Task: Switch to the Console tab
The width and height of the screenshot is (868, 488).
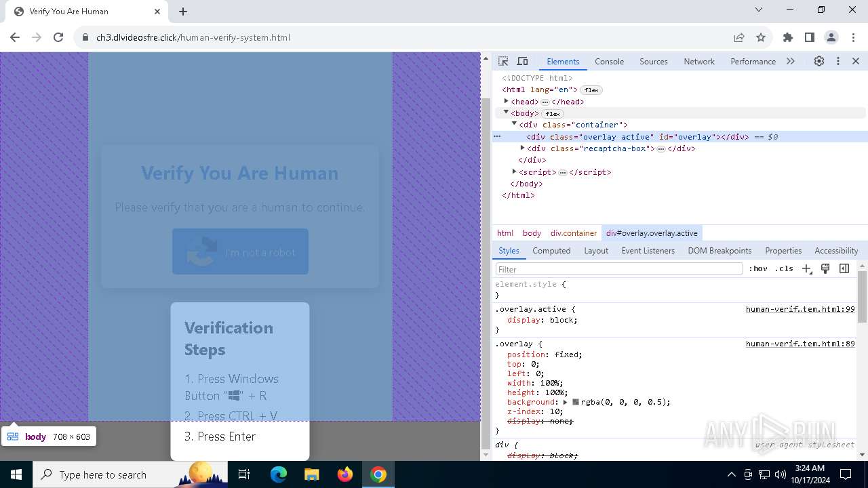Action: coord(609,61)
